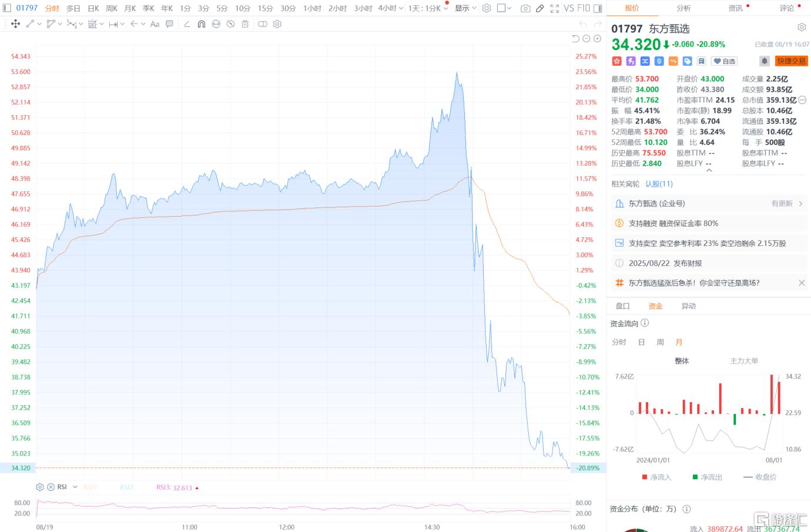The image size is (811, 532).
Task: Enter fullscreen chart mode
Action: point(555,8)
